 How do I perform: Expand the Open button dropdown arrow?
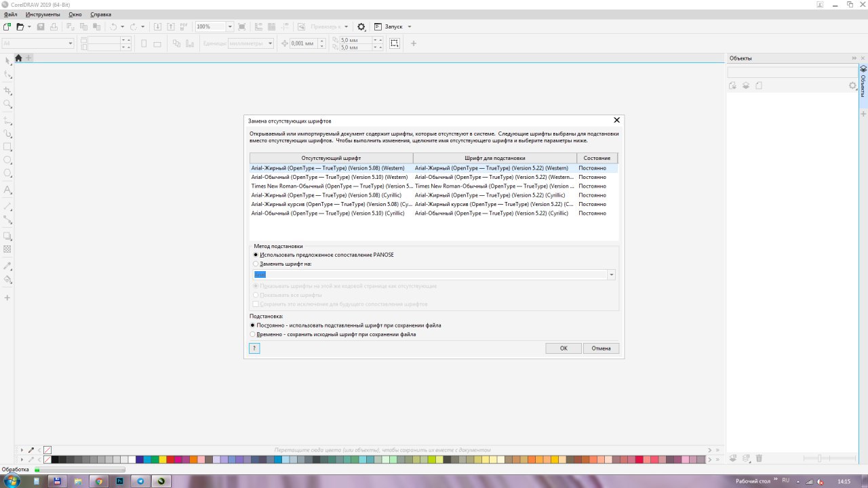(29, 26)
